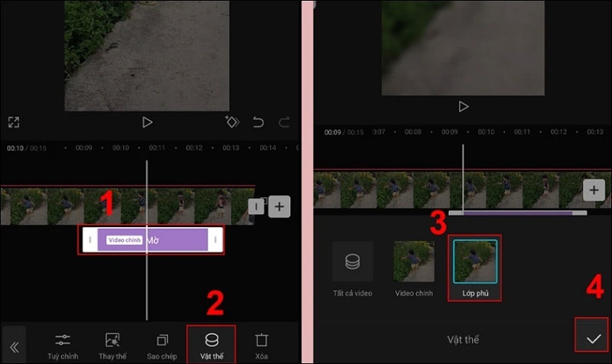Screen dimensions: 612x364
Task: Add a clip with left plus button
Action: pos(279,206)
